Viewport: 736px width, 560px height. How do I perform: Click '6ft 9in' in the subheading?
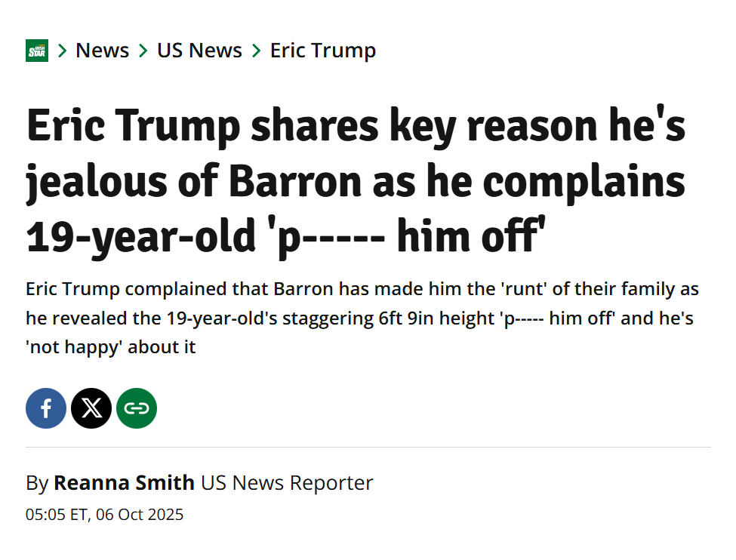[x=408, y=318]
